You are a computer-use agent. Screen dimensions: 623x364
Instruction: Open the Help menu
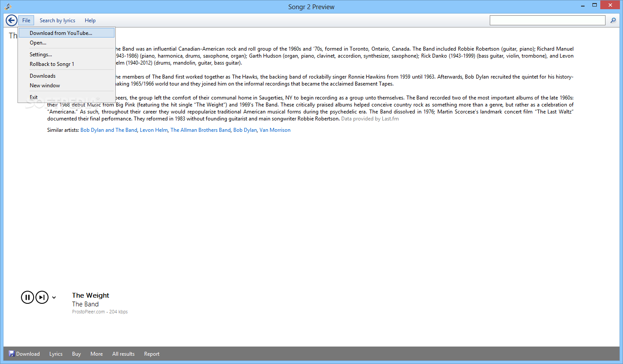[90, 20]
